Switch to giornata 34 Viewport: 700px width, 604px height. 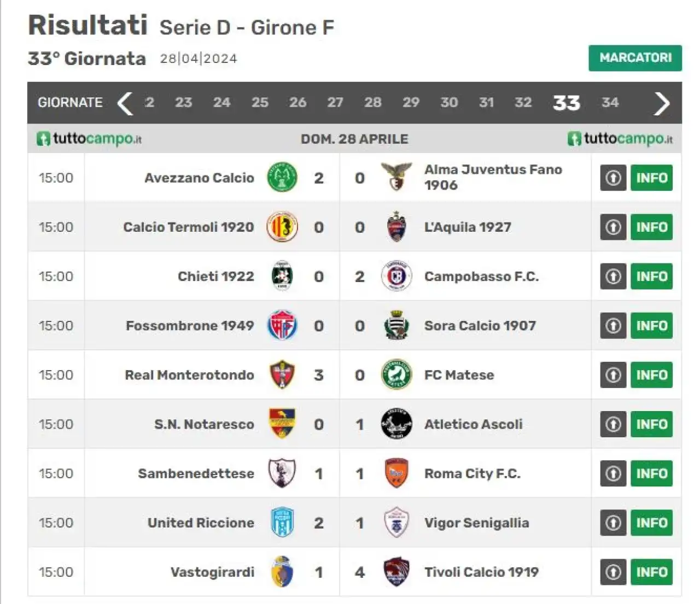coord(610,102)
